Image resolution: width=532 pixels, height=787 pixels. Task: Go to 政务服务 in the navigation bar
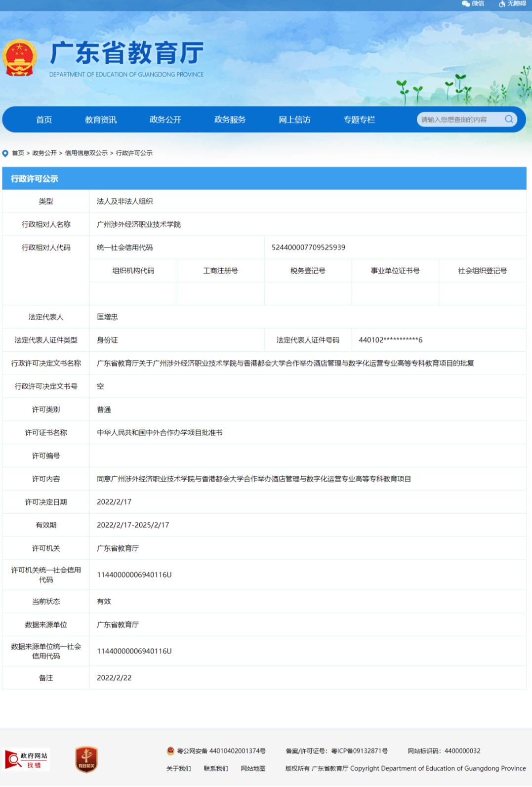pos(230,120)
